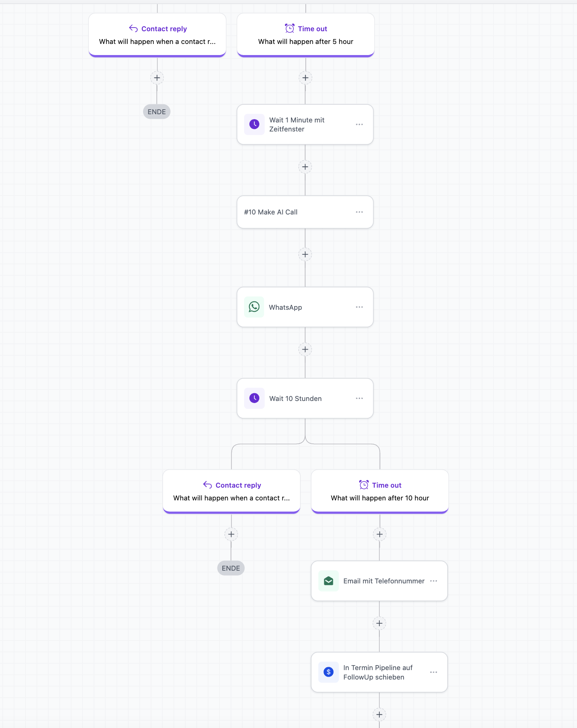Click alarm clock icon on 10 hour Time out
The width and height of the screenshot is (577, 728).
364,485
